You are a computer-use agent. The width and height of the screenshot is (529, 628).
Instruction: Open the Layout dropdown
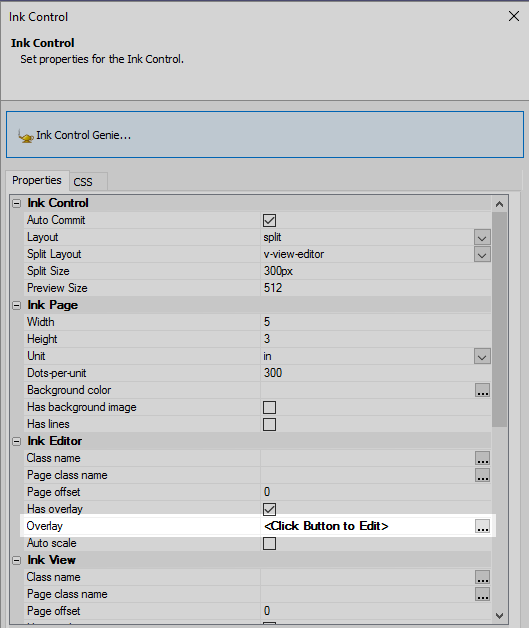(482, 238)
